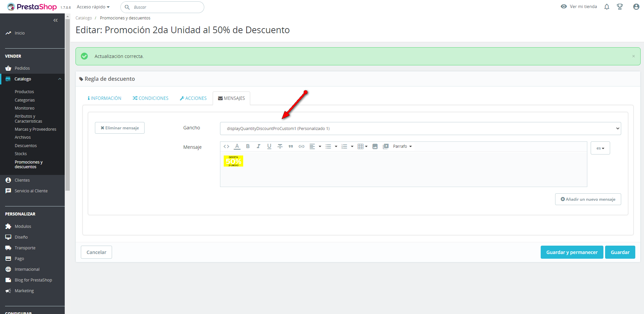Open the Gancho hook dropdown
The width and height of the screenshot is (644, 314).
click(x=421, y=129)
